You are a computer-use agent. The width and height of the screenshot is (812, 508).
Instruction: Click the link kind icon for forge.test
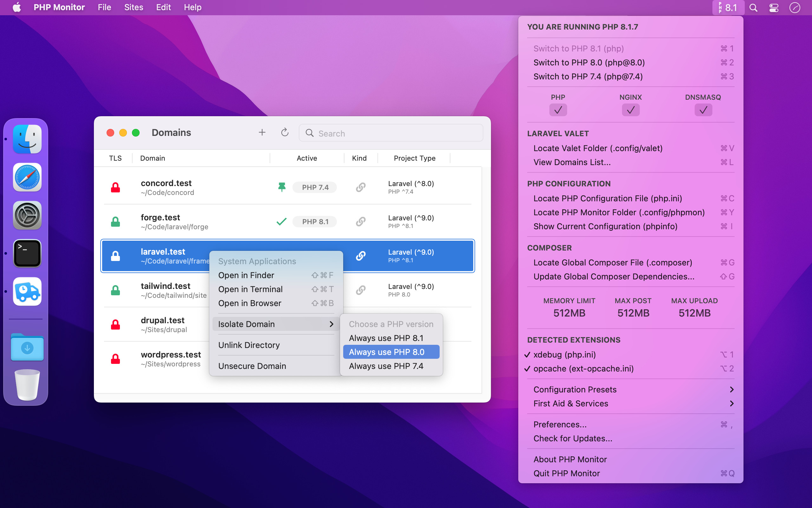point(361,221)
